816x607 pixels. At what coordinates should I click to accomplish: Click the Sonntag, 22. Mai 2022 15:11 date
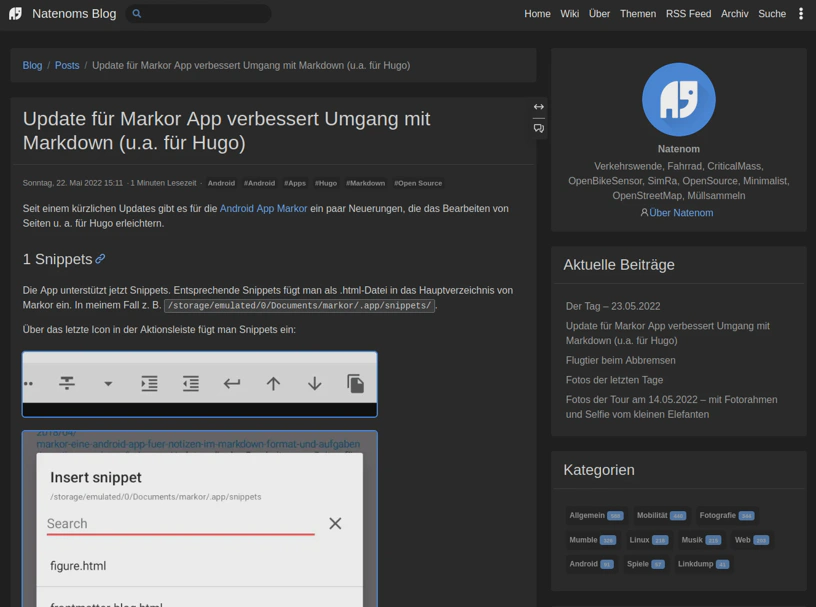pyautogui.click(x=73, y=183)
